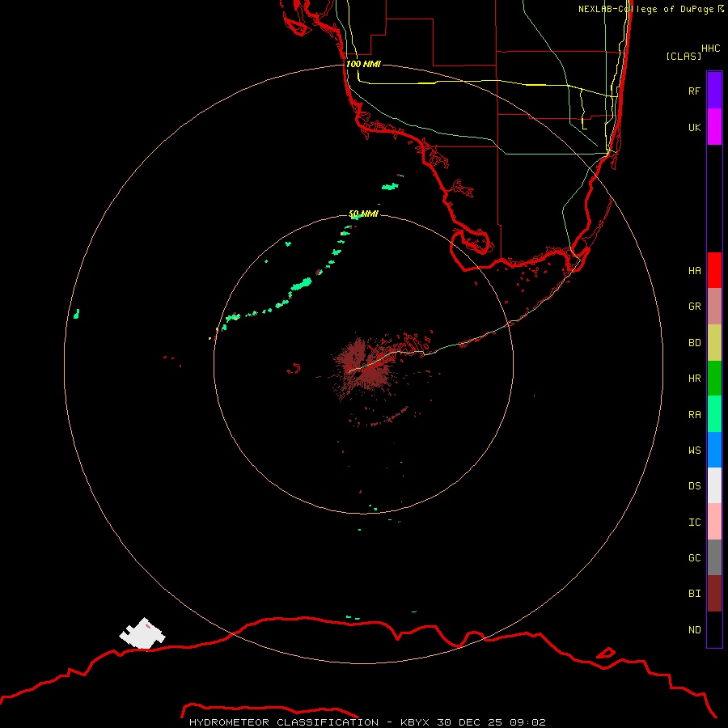Click the IC legend label
This screenshot has height=728, width=728.
tap(694, 523)
